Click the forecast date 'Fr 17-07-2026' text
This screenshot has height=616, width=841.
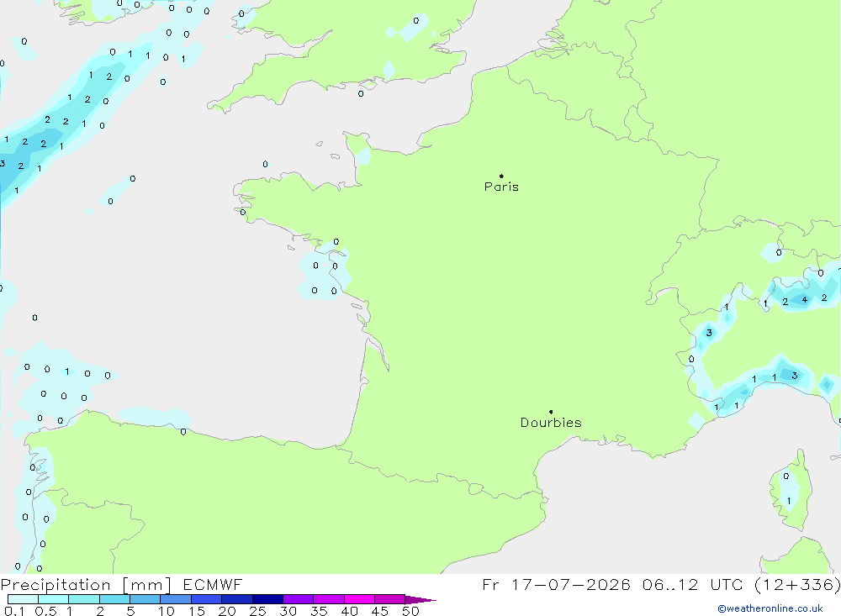point(556,585)
